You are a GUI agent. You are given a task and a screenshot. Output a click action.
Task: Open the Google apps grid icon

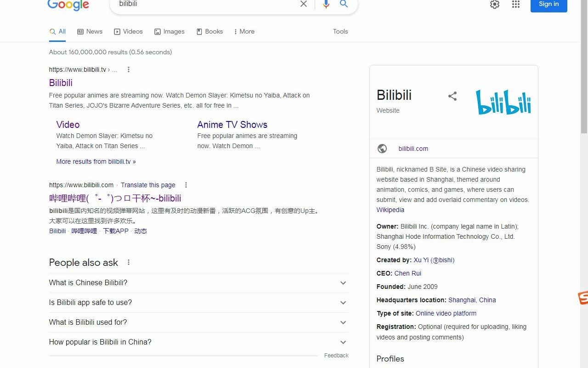516,4
